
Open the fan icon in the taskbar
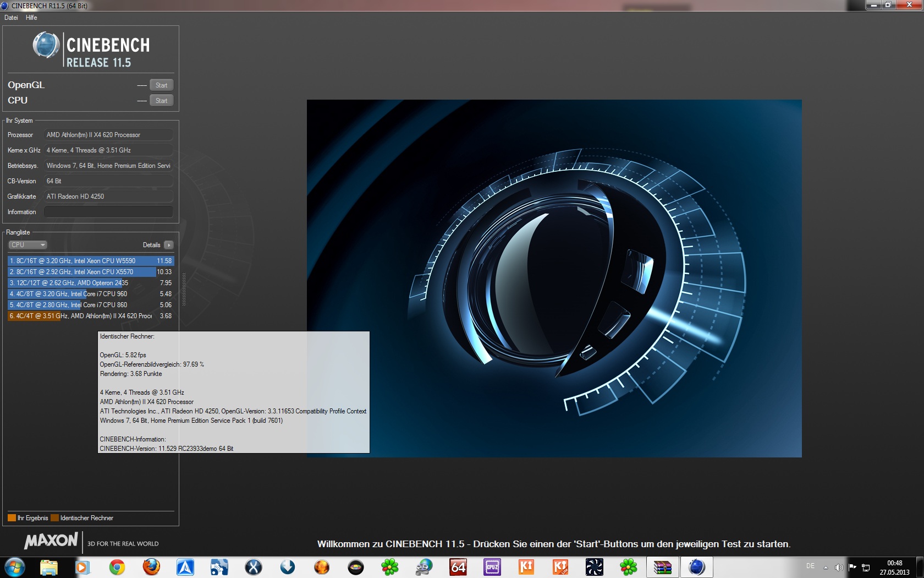click(x=595, y=567)
